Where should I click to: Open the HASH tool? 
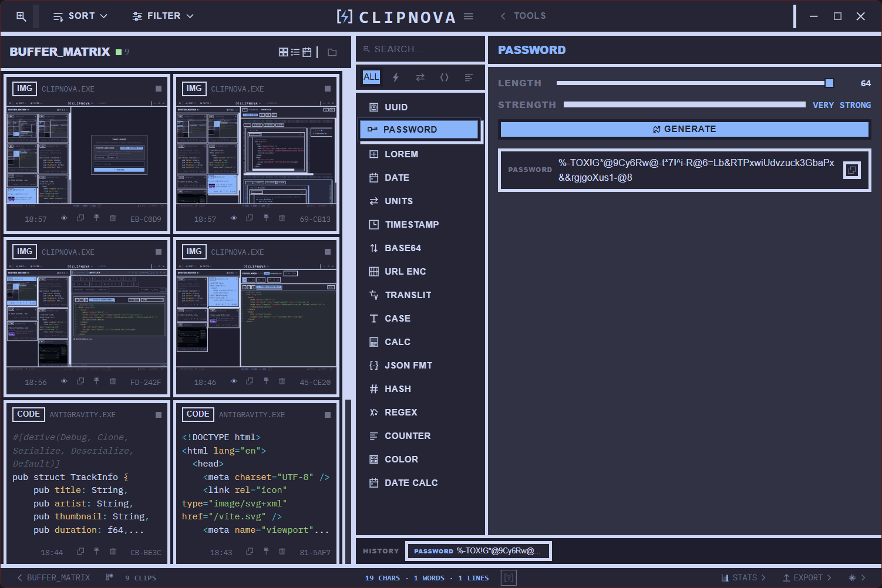click(x=420, y=388)
